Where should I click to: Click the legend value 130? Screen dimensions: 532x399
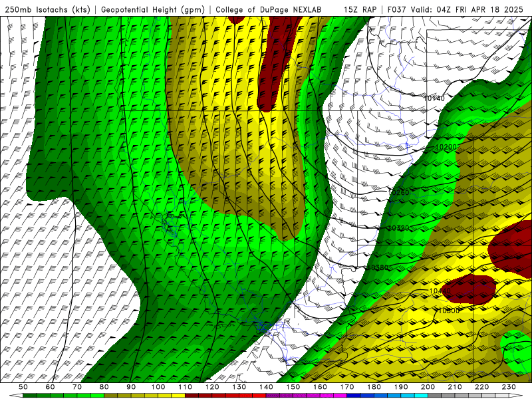click(x=239, y=387)
